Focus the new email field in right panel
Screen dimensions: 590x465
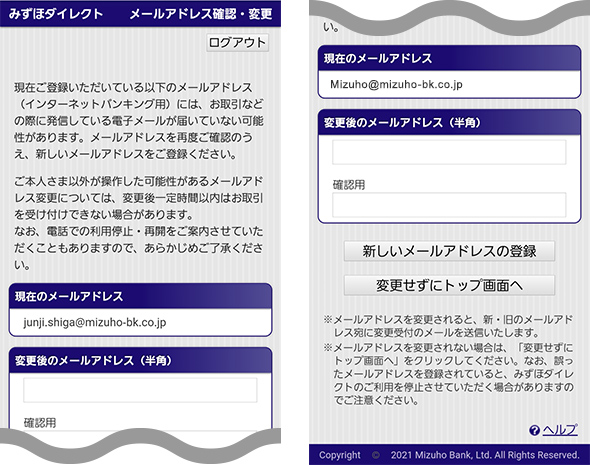point(449,152)
